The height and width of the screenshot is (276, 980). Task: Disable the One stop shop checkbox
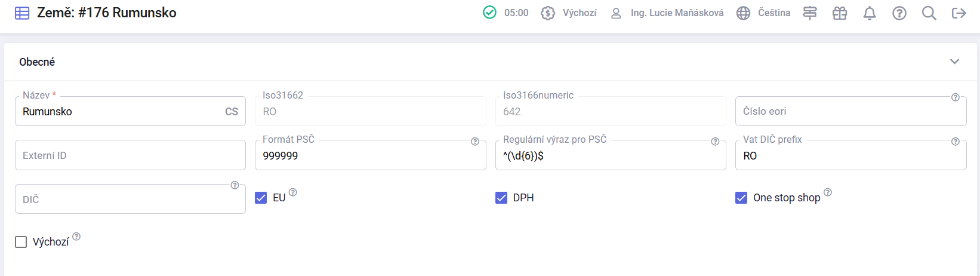[741, 198]
